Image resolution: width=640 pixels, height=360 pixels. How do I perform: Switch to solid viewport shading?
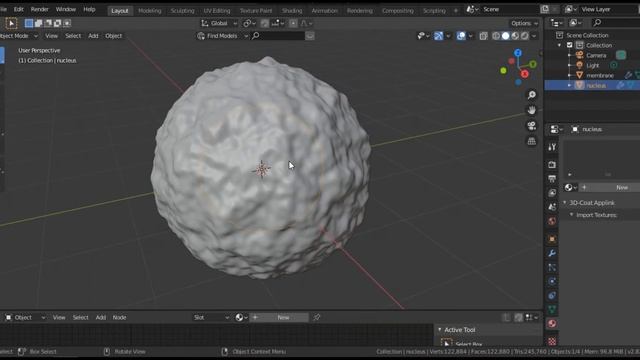point(506,36)
